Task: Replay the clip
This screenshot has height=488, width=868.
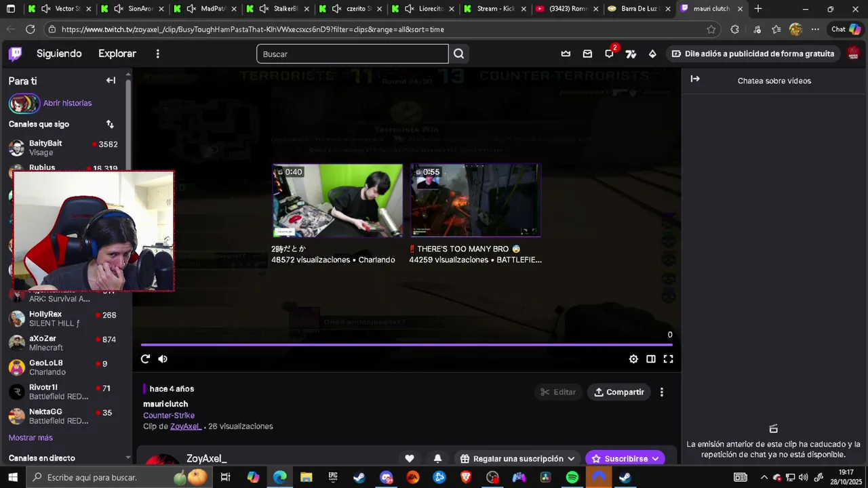Action: 145,359
